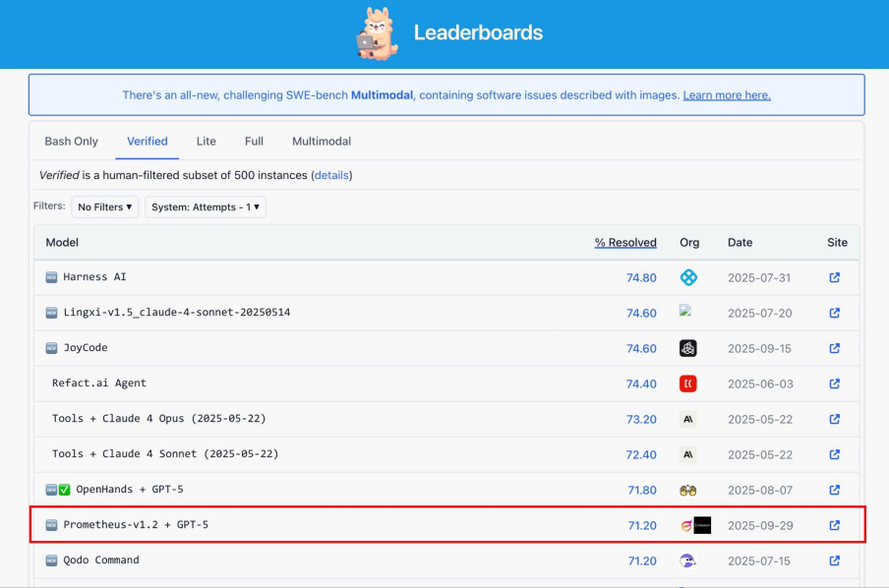The image size is (889, 588).
Task: Sort by the % Resolved column header
Action: pos(625,243)
